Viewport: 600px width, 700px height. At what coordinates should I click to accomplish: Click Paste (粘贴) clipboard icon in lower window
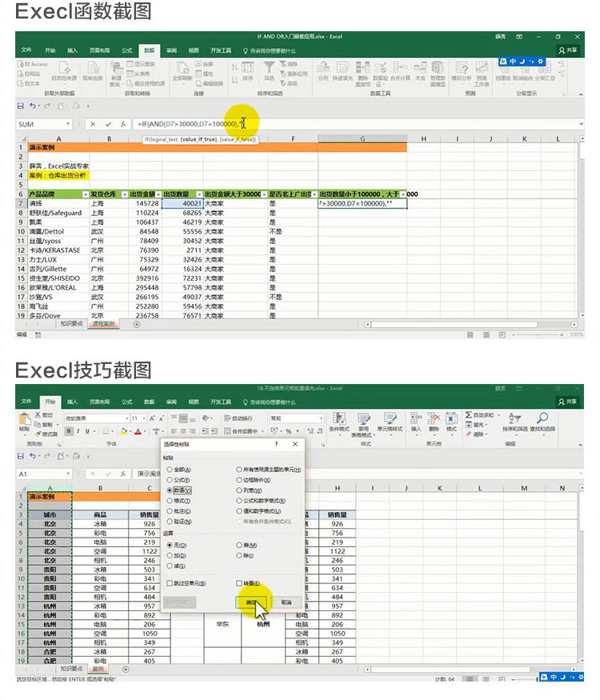click(25, 419)
